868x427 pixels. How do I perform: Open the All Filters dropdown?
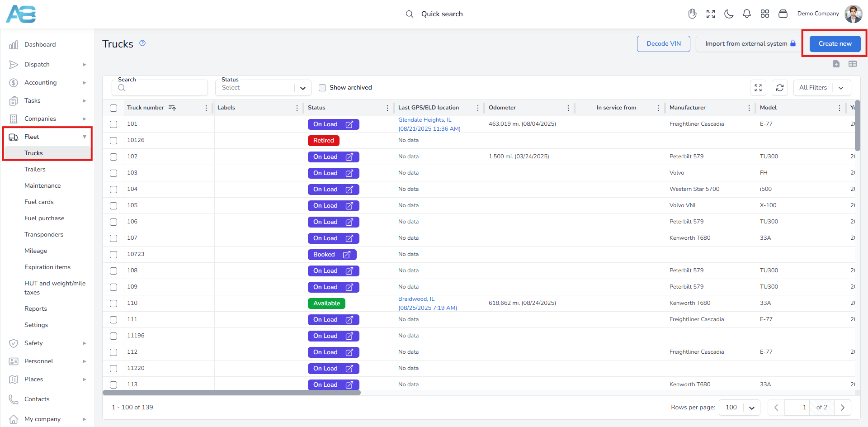pyautogui.click(x=822, y=88)
